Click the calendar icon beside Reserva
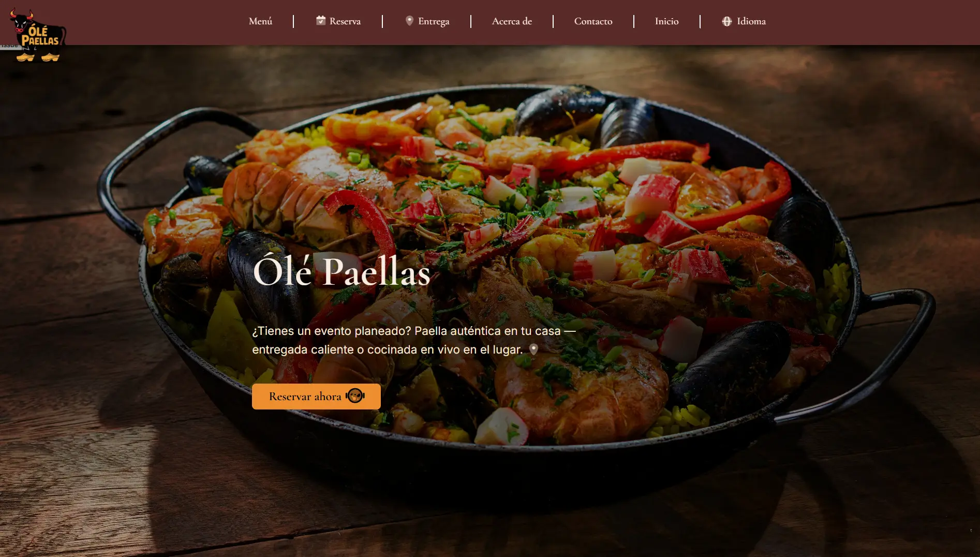 pos(321,21)
